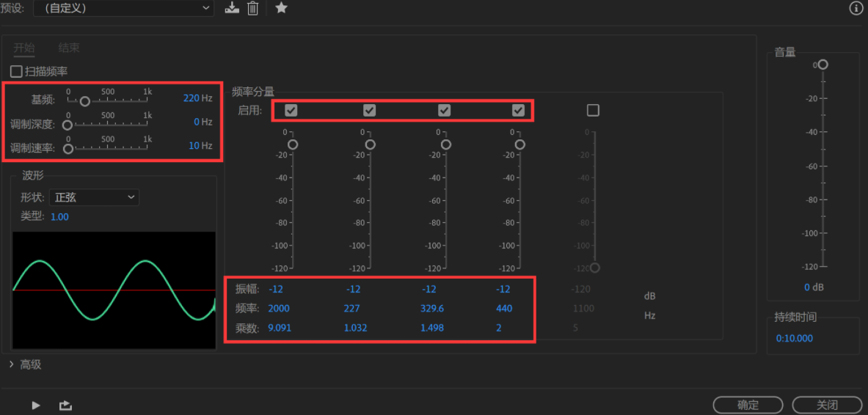
Task: Enable the fifth frequency component checkbox
Action: click(x=593, y=110)
